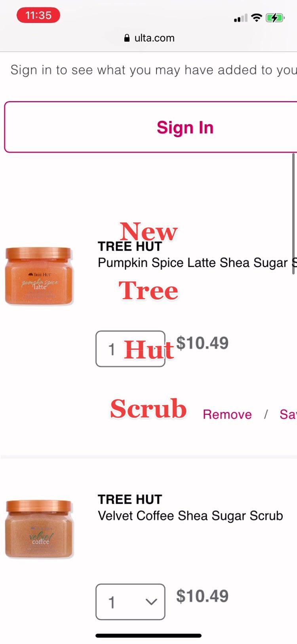Tap the cellular signal bars icon
Viewport: 297px width, 644px height.
pyautogui.click(x=240, y=18)
